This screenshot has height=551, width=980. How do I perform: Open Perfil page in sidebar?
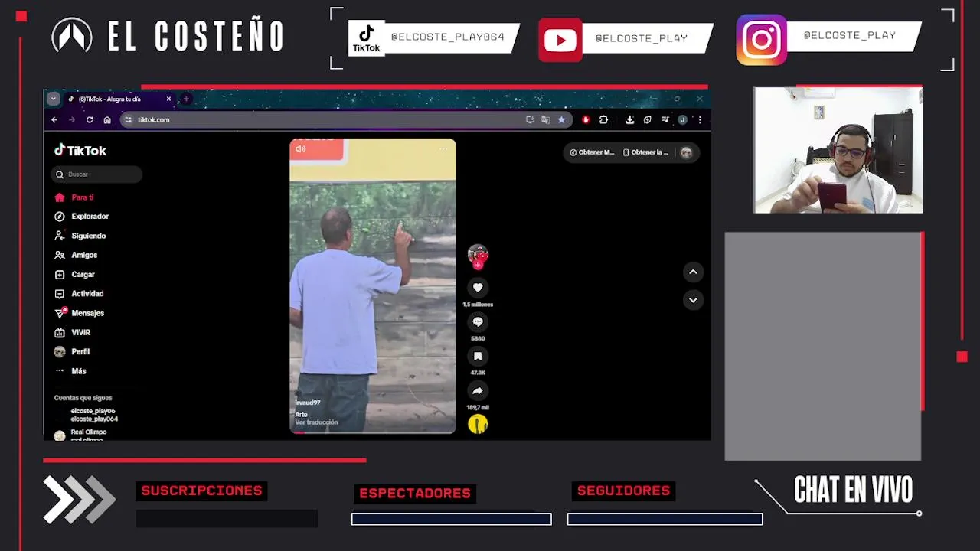pos(72,352)
